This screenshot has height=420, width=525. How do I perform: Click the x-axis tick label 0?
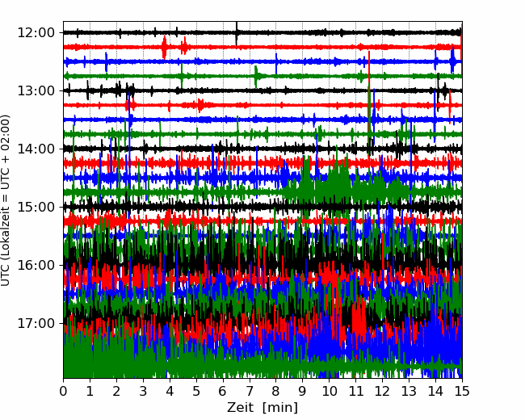point(63,391)
